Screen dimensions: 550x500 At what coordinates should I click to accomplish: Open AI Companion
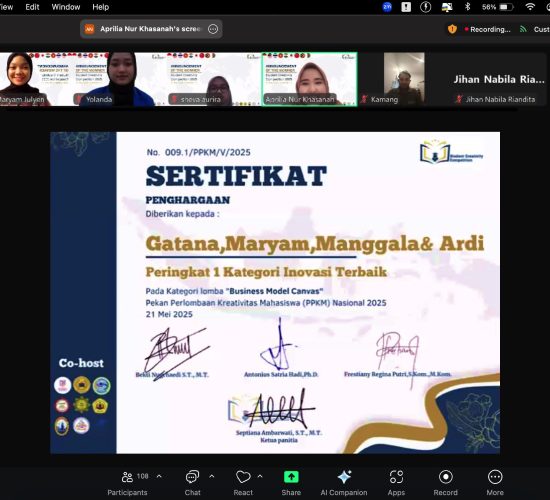344,483
